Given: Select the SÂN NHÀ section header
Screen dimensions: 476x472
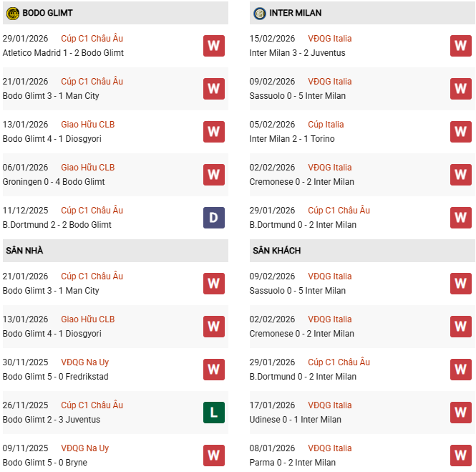Looking at the screenshot, I should tap(24, 251).
